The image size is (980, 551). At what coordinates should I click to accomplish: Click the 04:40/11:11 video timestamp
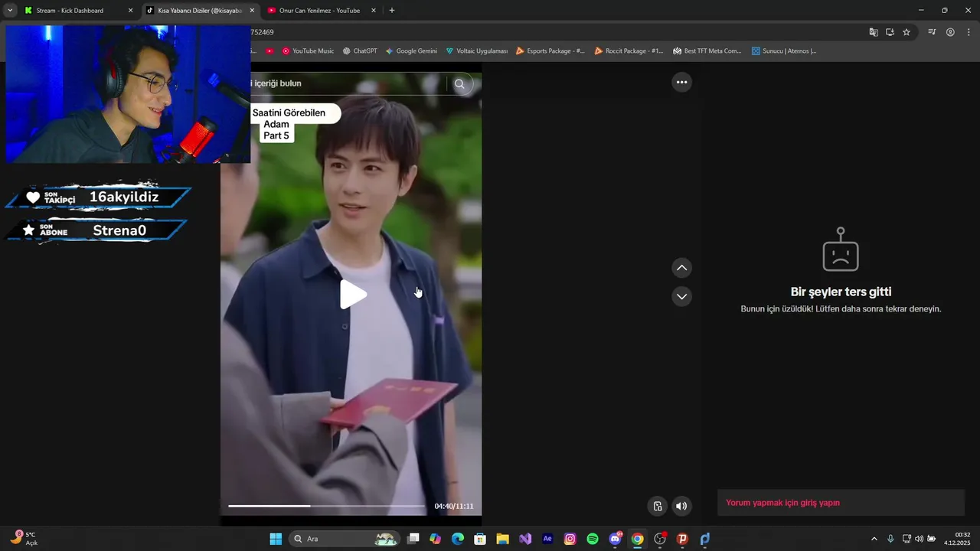coord(454,506)
